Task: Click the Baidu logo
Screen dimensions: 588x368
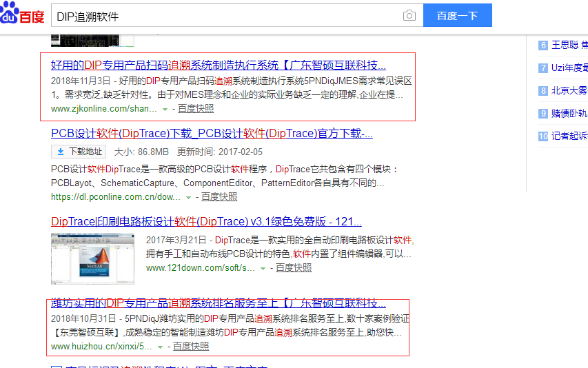Action: [x=22, y=15]
